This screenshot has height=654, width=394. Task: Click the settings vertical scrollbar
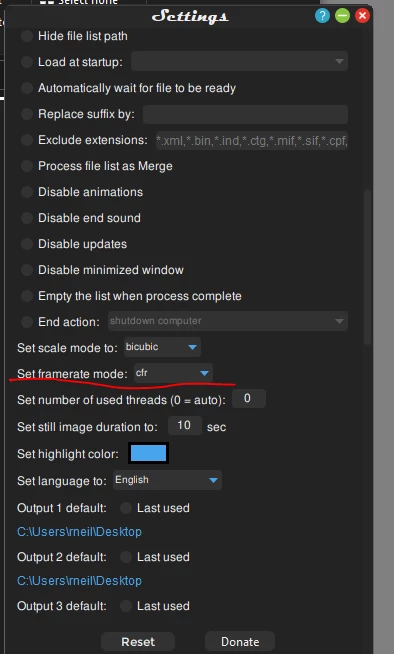(367, 267)
